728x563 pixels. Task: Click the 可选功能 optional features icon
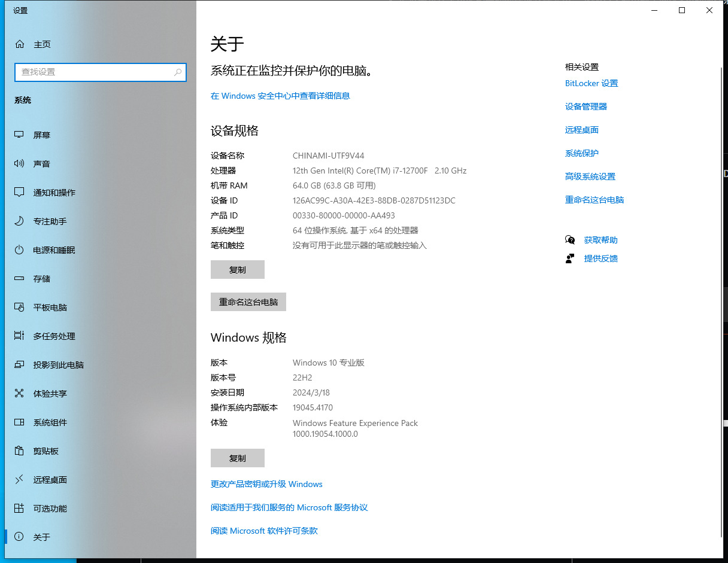pos(19,509)
